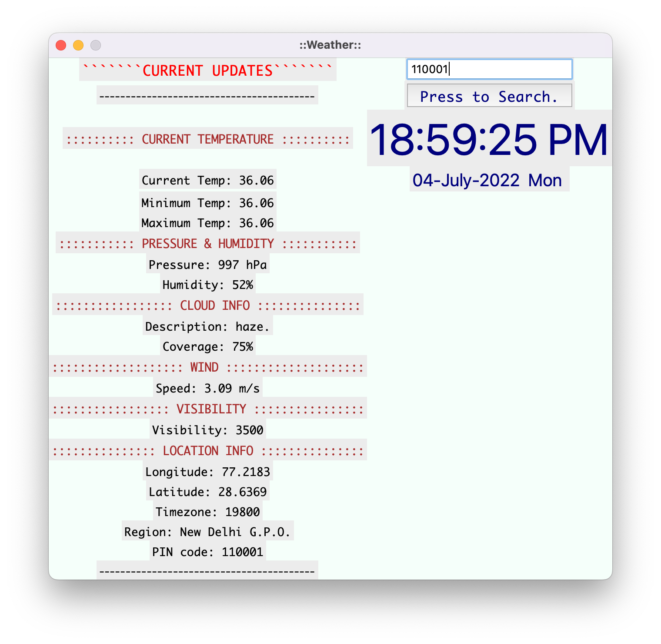Click the Pressure: 997 hPa value

(208, 265)
